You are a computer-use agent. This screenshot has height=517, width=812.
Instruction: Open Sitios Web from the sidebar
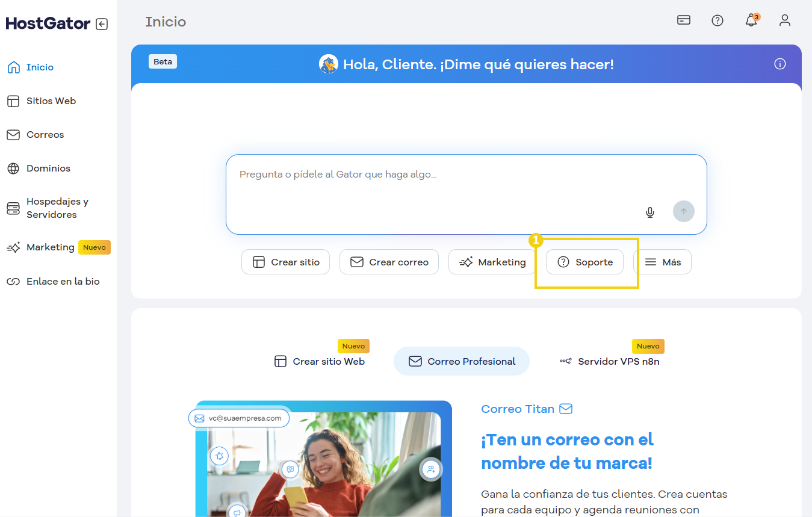tap(51, 101)
